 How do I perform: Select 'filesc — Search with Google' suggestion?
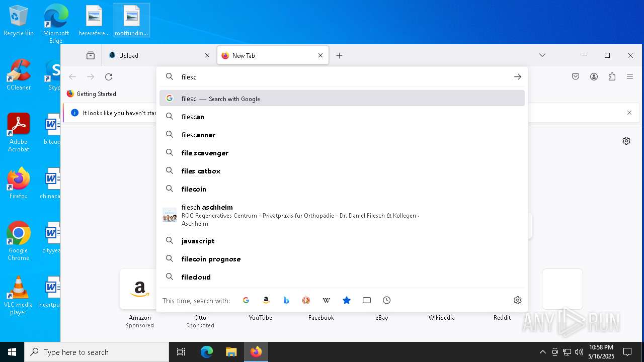pyautogui.click(x=342, y=99)
